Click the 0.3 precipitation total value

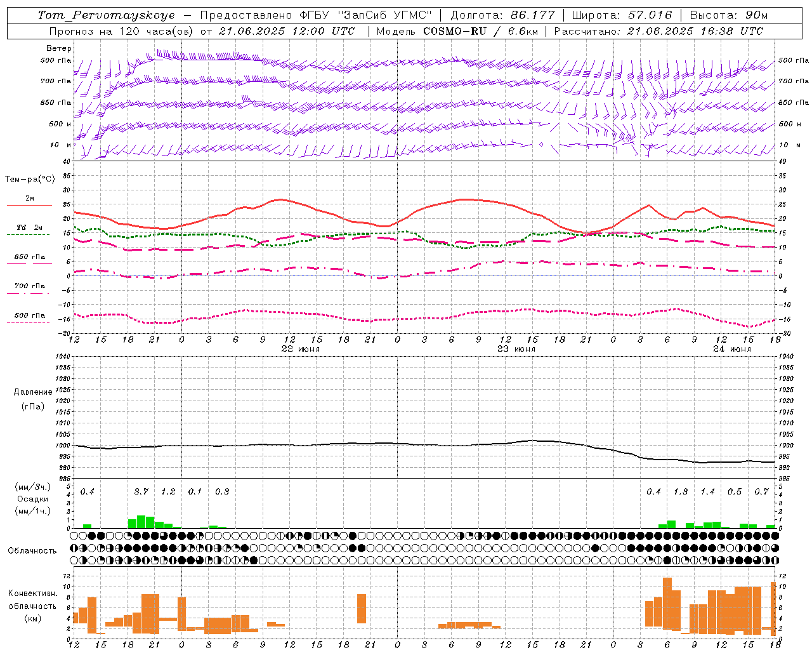[222, 492]
